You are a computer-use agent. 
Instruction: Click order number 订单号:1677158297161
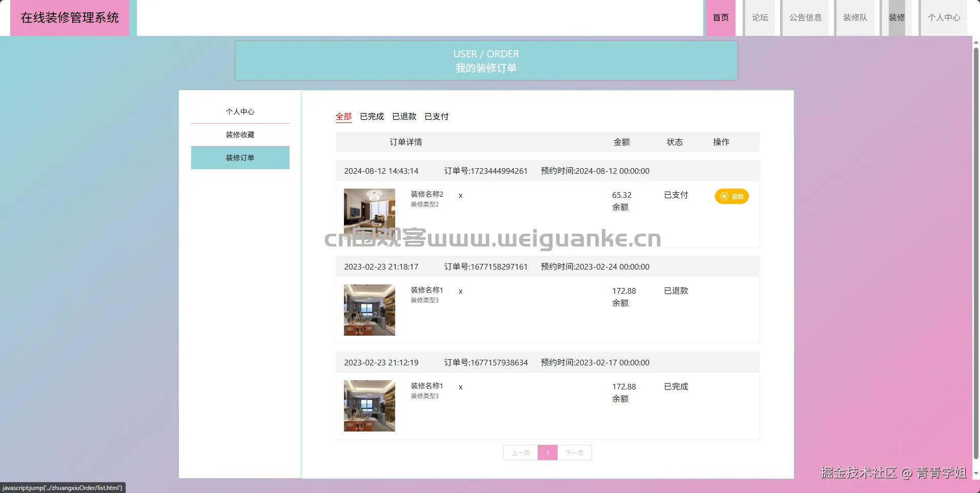[x=486, y=266]
